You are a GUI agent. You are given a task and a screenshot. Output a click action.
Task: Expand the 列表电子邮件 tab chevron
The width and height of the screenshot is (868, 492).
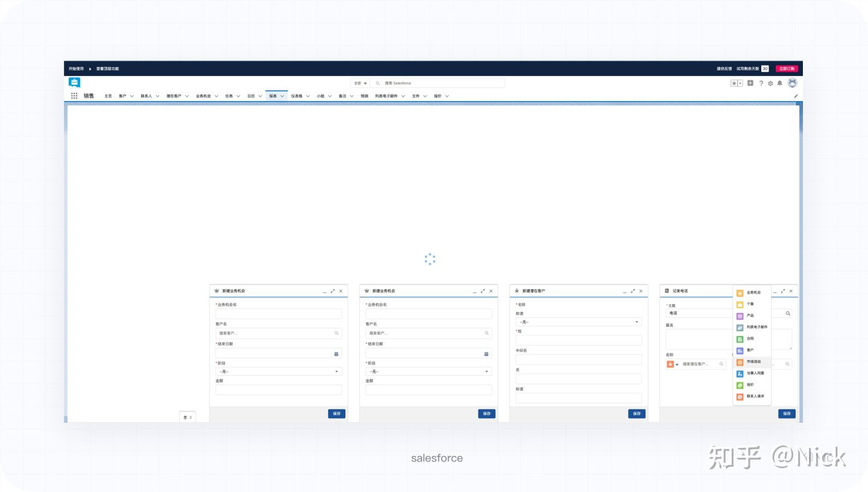click(x=403, y=96)
